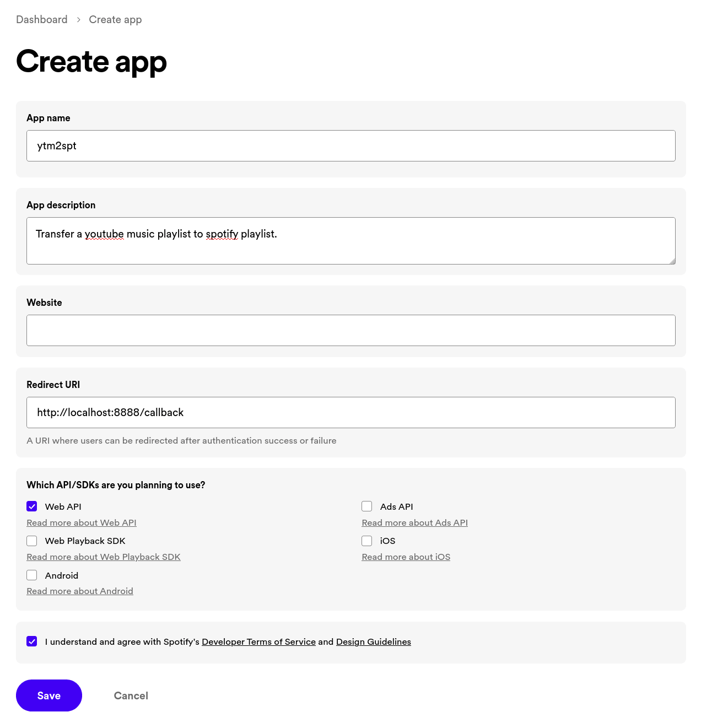Click the Create app breadcrumb item
The image size is (701, 728).
click(115, 19)
